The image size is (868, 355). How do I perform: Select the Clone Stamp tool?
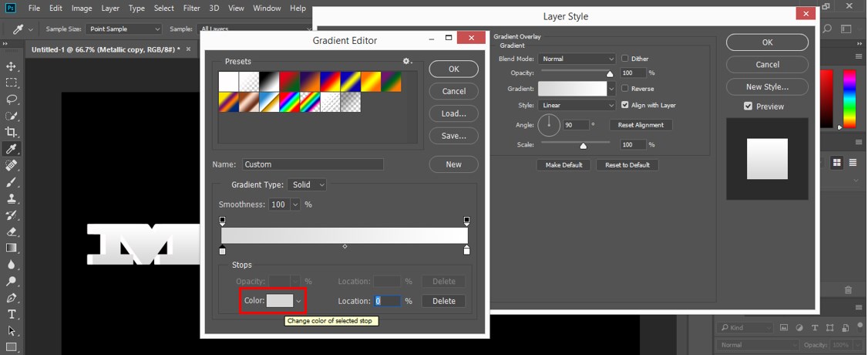click(x=11, y=198)
